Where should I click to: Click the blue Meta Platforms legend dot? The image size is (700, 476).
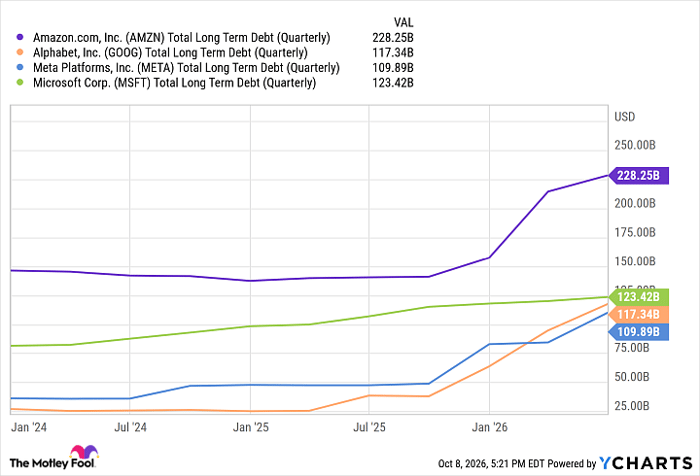pos(20,68)
